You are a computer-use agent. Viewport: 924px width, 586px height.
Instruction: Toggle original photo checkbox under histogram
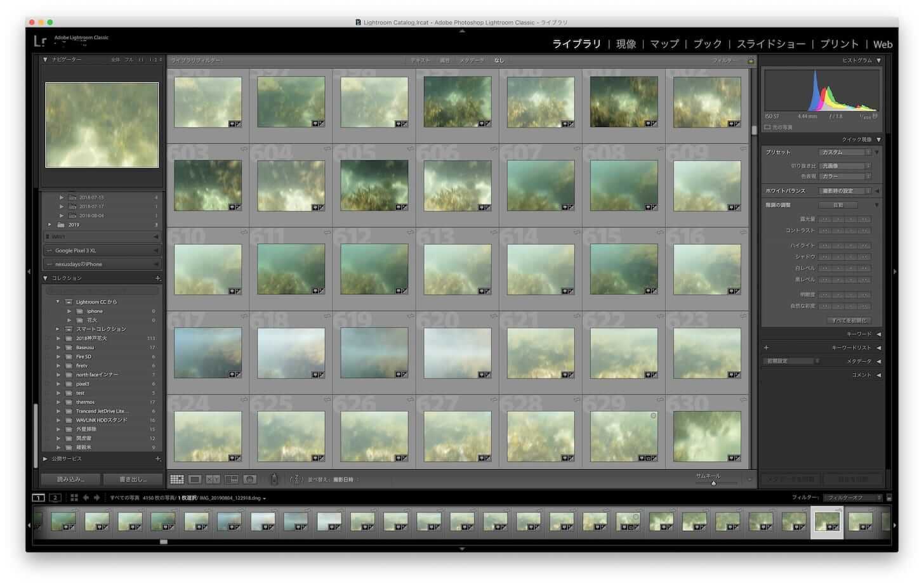(x=767, y=127)
